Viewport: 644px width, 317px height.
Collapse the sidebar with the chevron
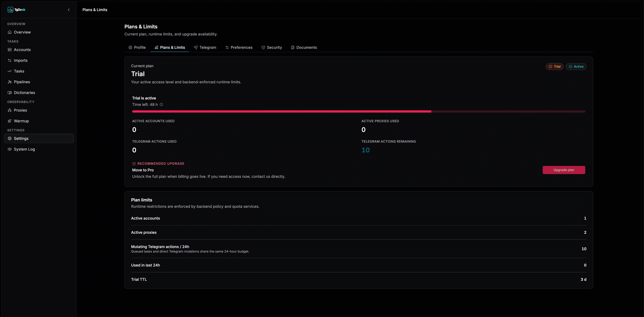click(69, 10)
